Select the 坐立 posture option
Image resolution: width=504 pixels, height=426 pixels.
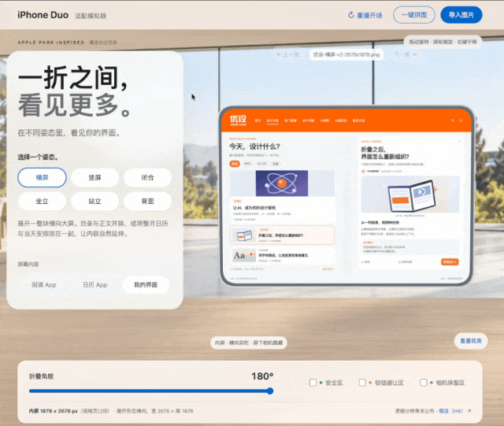click(42, 202)
